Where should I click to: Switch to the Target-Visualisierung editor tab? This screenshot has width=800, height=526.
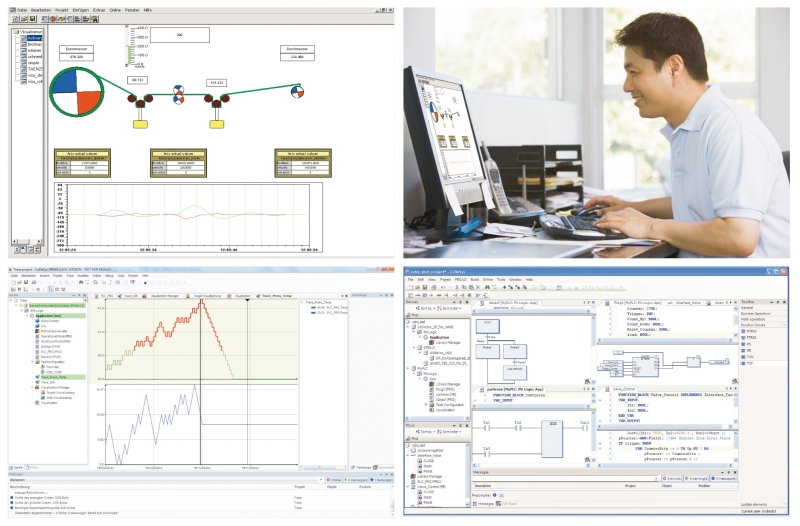click(x=206, y=296)
